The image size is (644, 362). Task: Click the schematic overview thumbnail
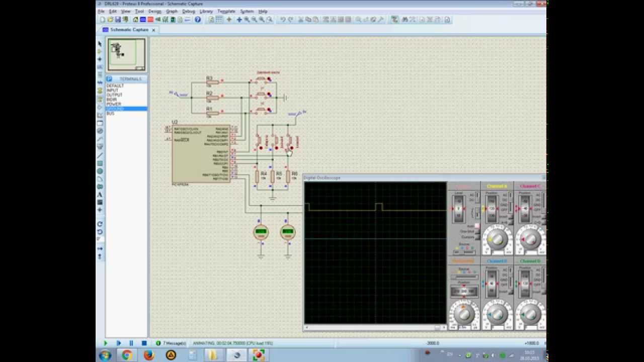[126, 55]
